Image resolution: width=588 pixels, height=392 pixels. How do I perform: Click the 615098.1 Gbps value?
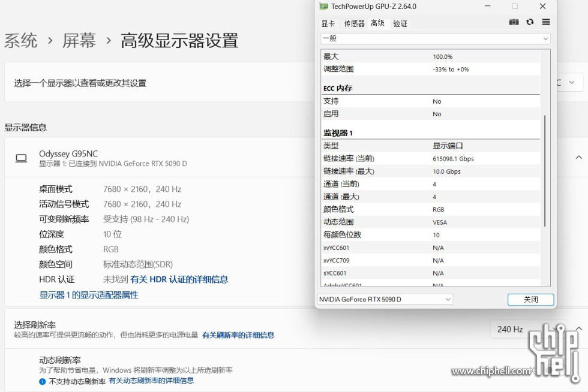click(x=453, y=159)
